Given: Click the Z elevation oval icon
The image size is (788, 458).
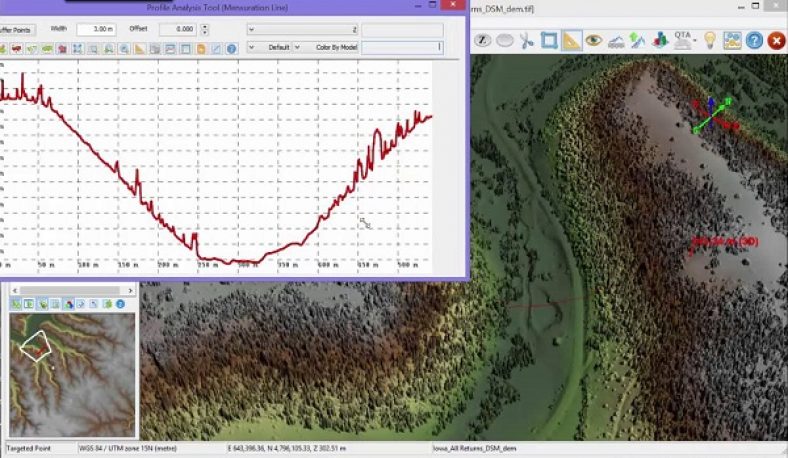Looking at the screenshot, I should coord(482,40).
